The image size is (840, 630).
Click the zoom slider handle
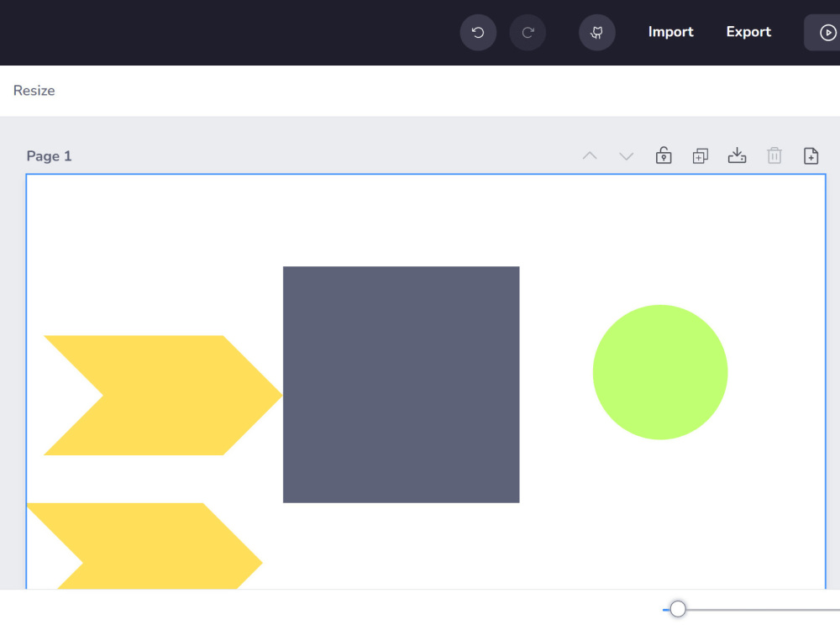678,609
